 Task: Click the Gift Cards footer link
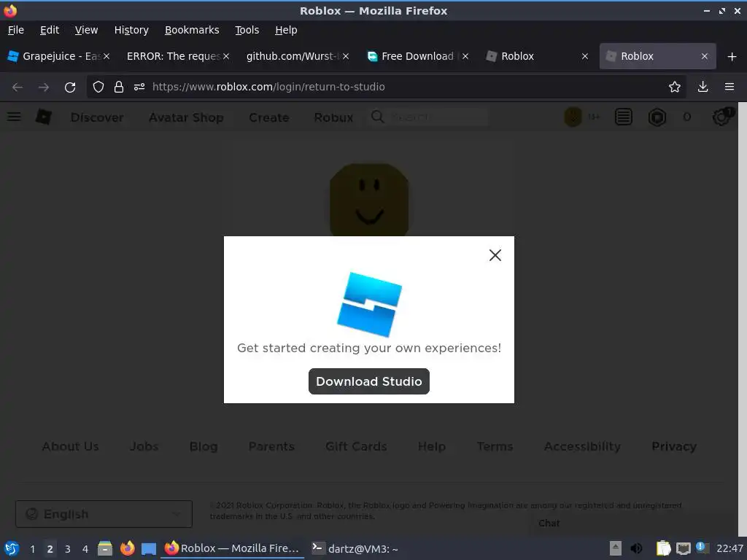356,447
